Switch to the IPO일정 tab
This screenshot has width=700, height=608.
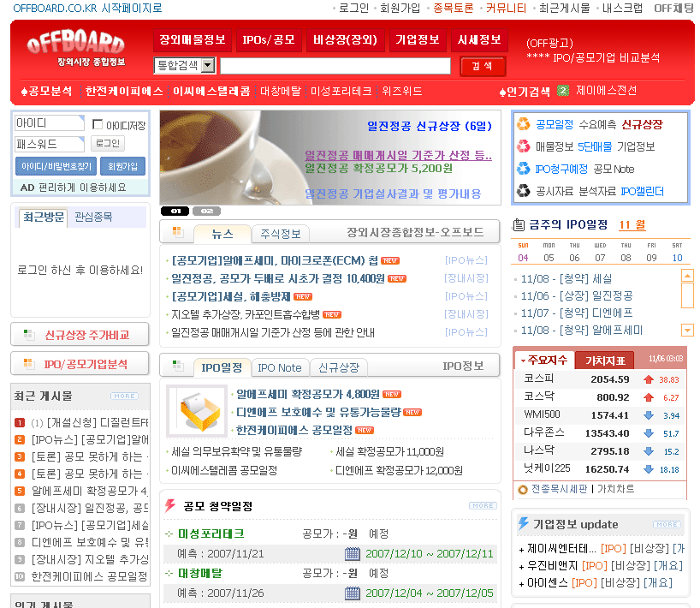(x=222, y=367)
